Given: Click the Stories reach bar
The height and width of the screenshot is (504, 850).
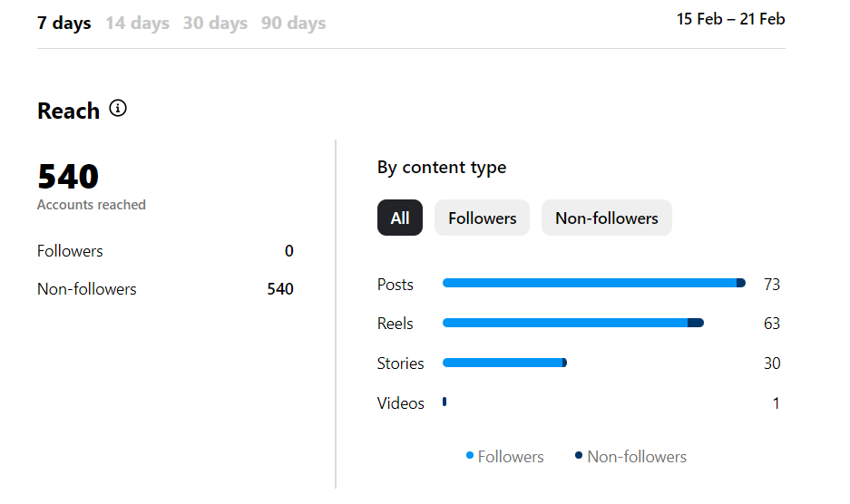Looking at the screenshot, I should tap(504, 363).
